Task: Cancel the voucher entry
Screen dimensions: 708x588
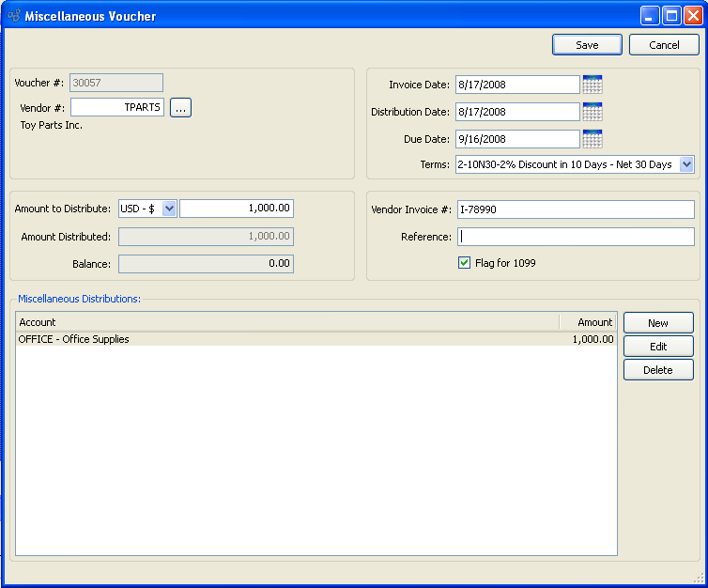Action: [664, 45]
